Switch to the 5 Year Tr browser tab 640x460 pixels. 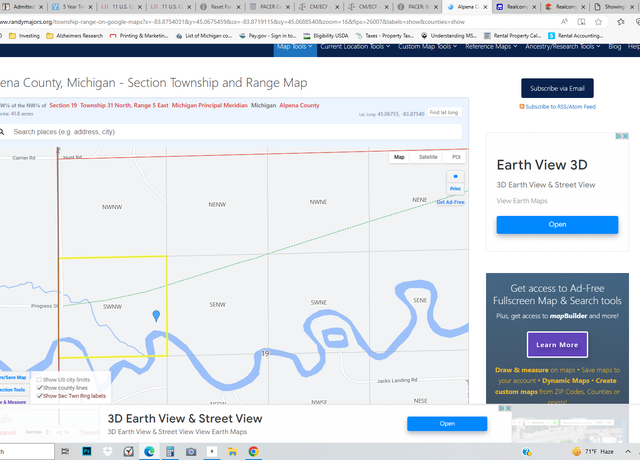(x=72, y=7)
